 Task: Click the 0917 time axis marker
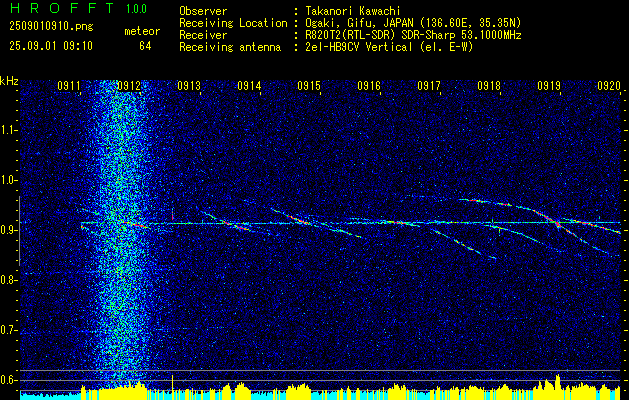(x=429, y=85)
